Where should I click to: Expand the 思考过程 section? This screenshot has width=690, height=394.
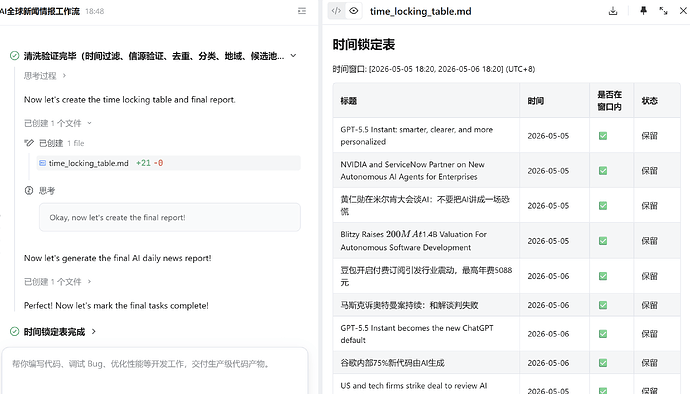point(45,76)
